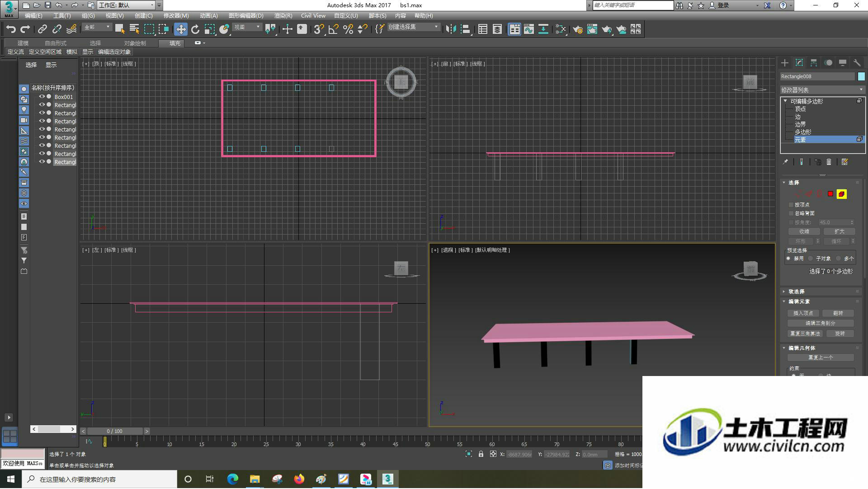Open the Hierarchy panel tab
This screenshot has height=489, width=868.
(814, 63)
